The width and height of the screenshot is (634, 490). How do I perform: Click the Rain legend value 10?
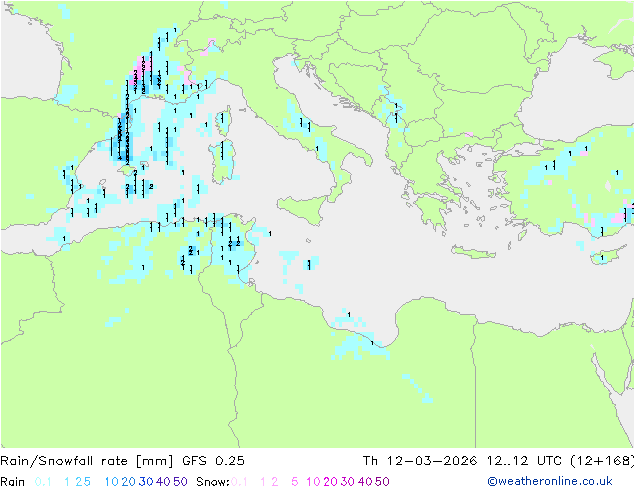112,482
